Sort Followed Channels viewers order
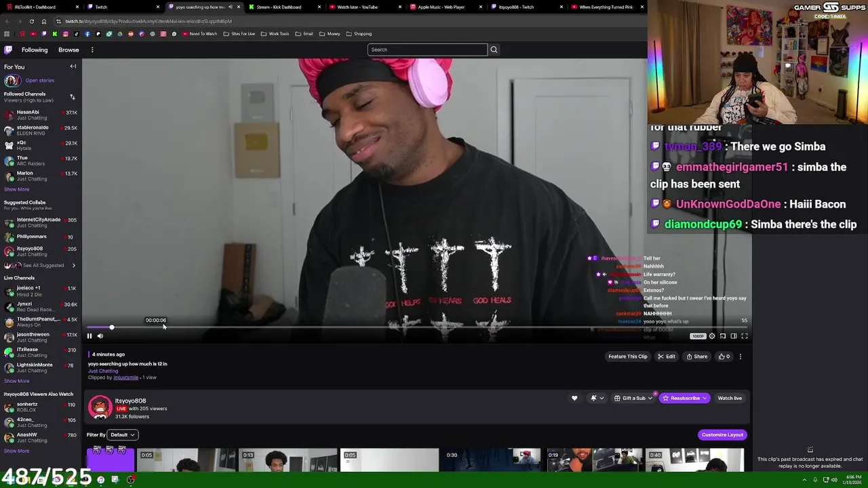 point(73,97)
